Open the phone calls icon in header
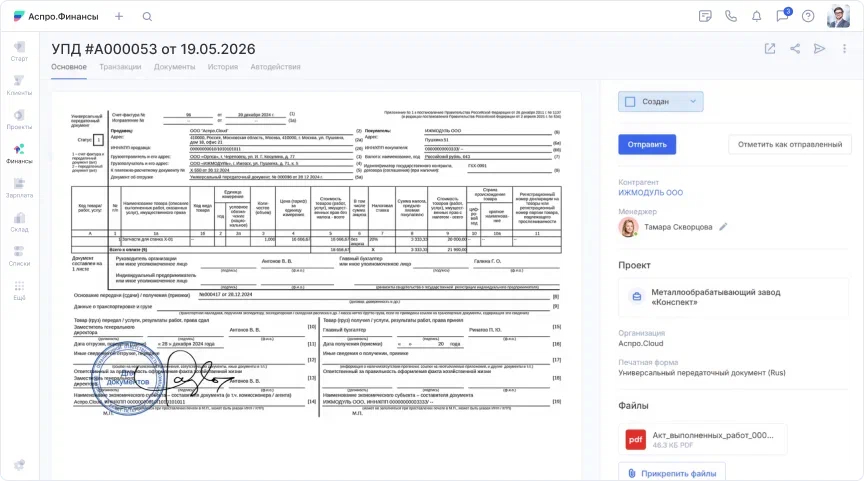The image size is (864, 481). point(731,16)
